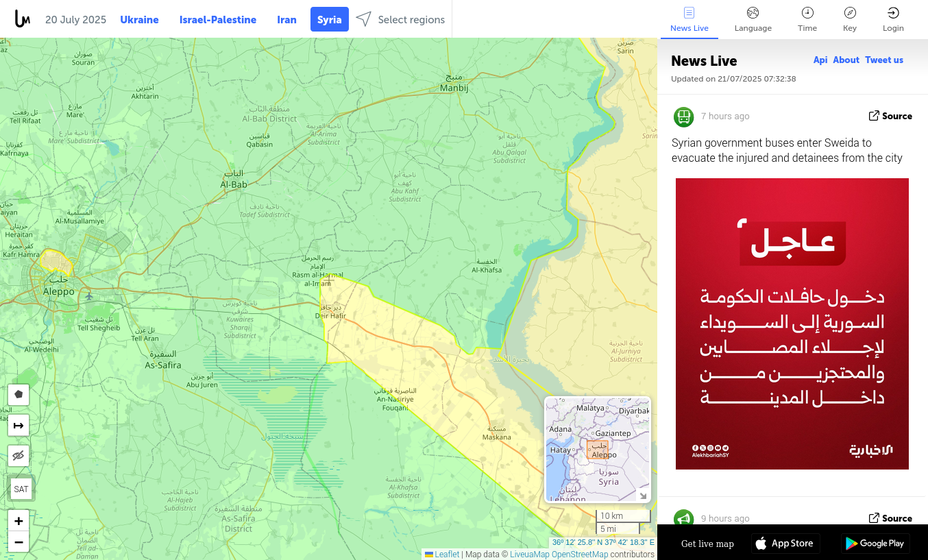
Task: Click Deir Hafir label on map
Action: point(330,311)
